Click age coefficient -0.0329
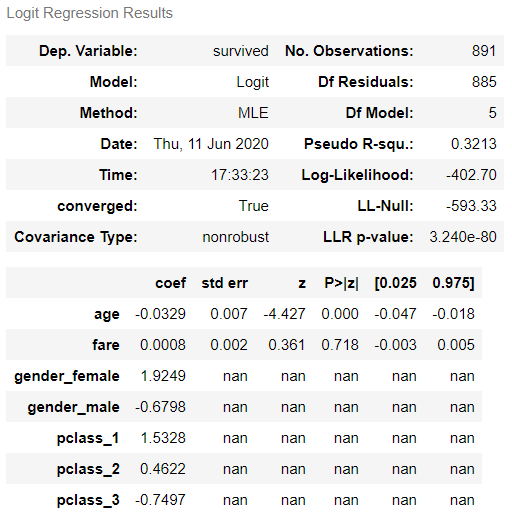 pyautogui.click(x=160, y=314)
